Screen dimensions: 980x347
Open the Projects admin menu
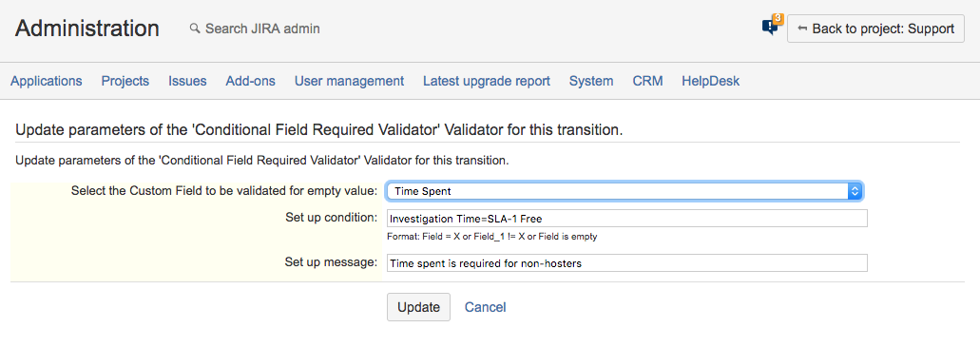point(125,81)
